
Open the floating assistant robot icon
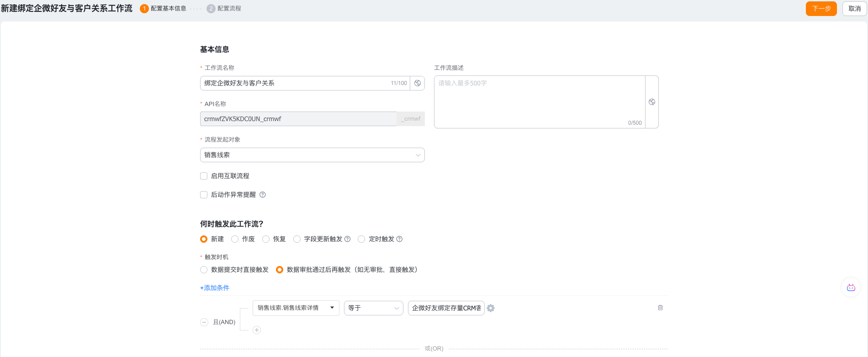851,288
